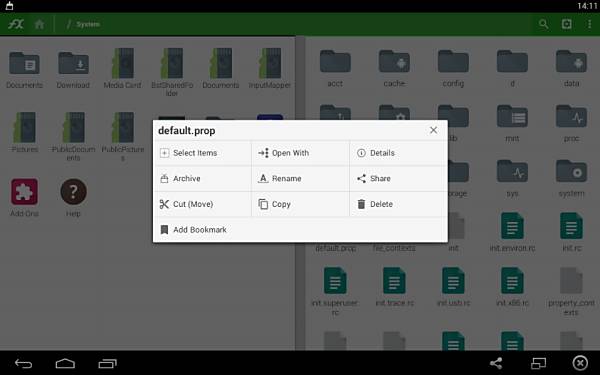
Task: Open search with magnifier icon
Action: (543, 24)
